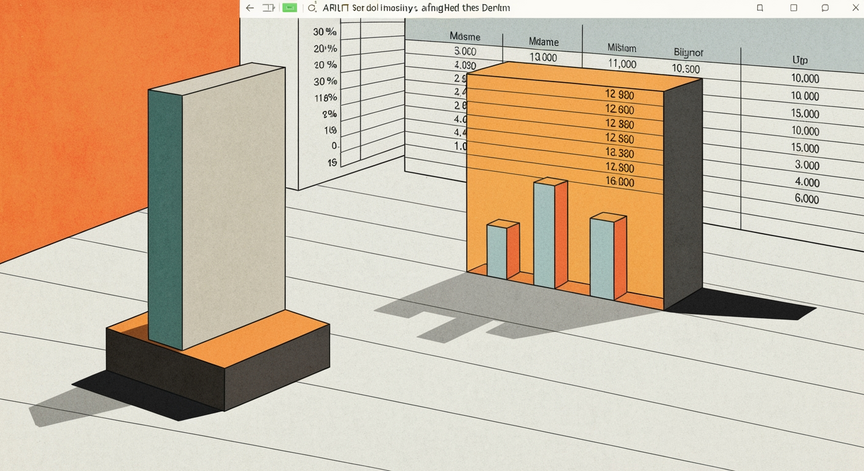This screenshot has height=471, width=864.
Task: Click the 4.000 value in the Utp column
Action: (807, 182)
